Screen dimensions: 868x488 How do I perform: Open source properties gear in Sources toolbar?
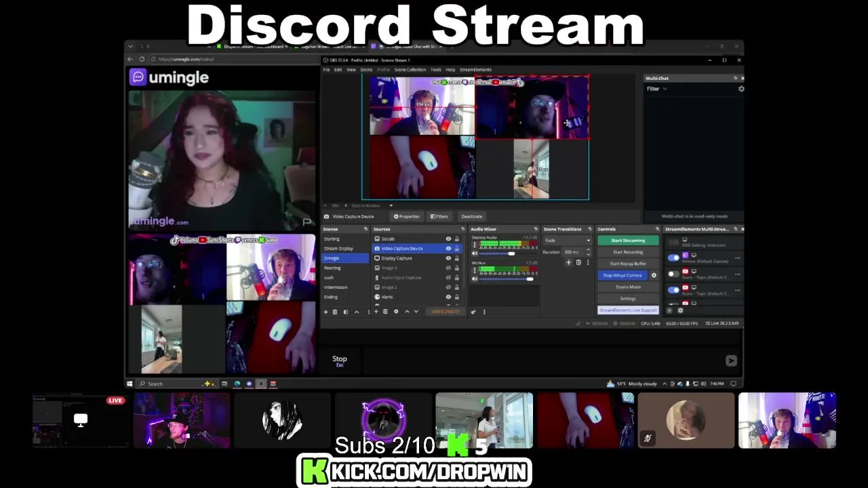click(x=396, y=312)
